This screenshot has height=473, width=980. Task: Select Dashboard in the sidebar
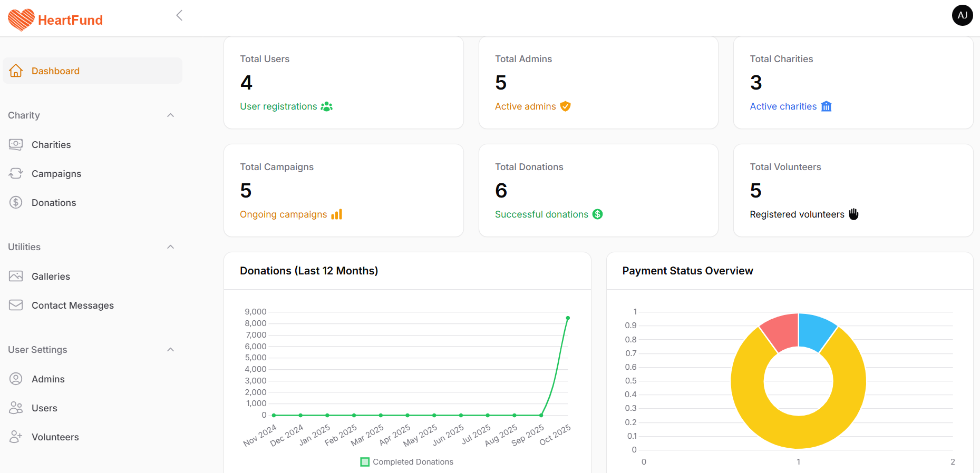pyautogui.click(x=55, y=71)
